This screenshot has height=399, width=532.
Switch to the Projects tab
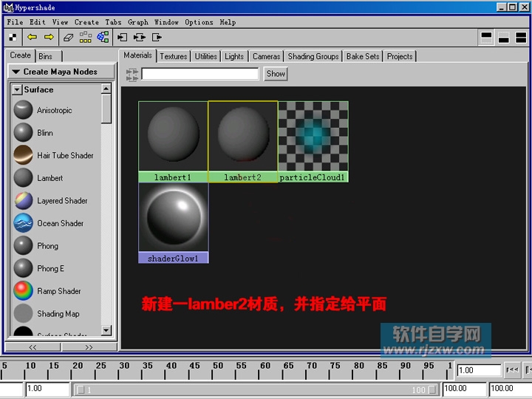coord(400,56)
